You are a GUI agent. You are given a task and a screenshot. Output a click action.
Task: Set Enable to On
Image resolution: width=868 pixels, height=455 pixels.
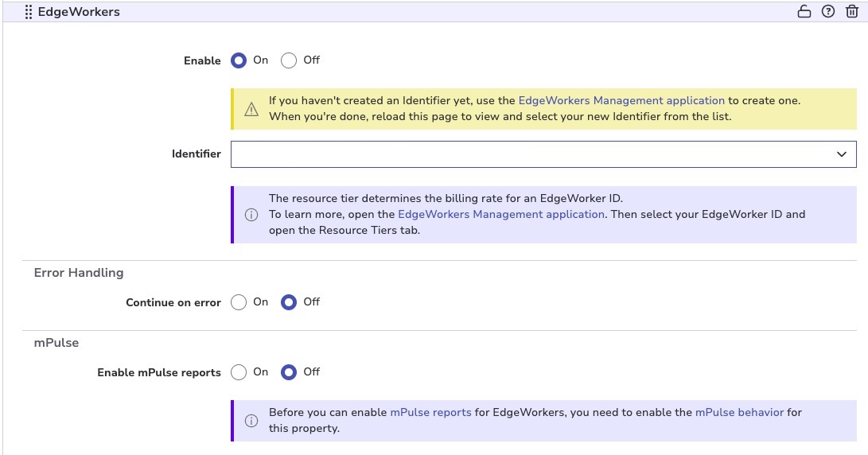point(239,60)
